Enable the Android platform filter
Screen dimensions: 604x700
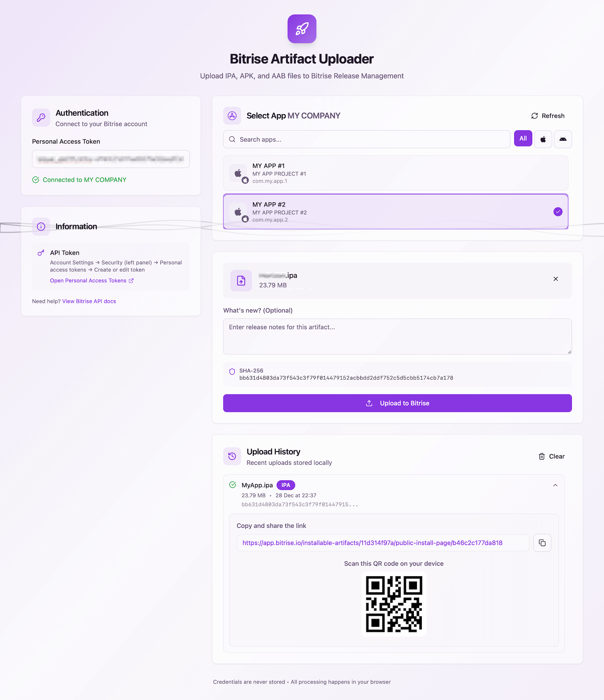[563, 139]
